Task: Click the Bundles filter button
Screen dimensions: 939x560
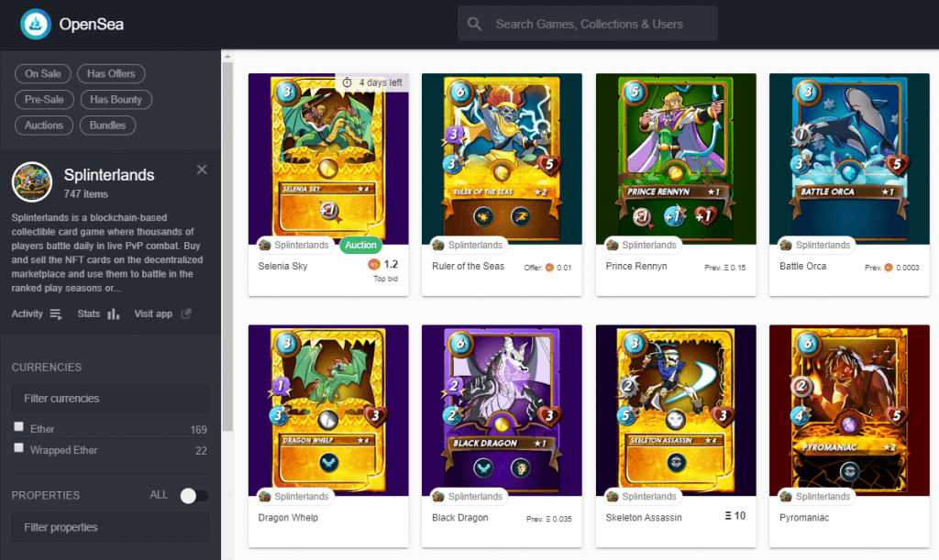Action: 107,125
